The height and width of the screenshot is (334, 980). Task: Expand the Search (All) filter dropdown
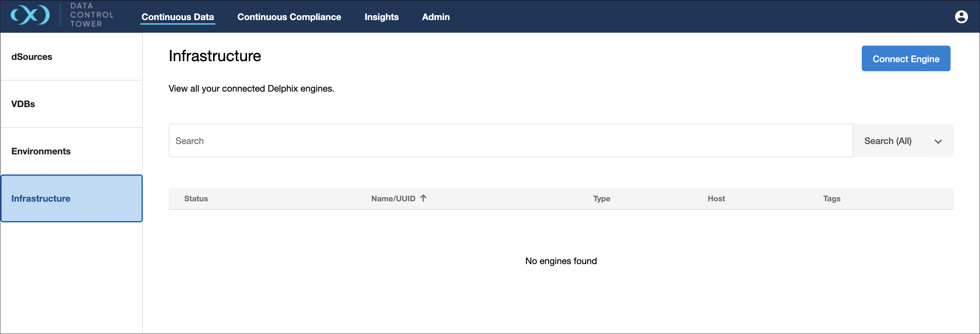point(903,141)
